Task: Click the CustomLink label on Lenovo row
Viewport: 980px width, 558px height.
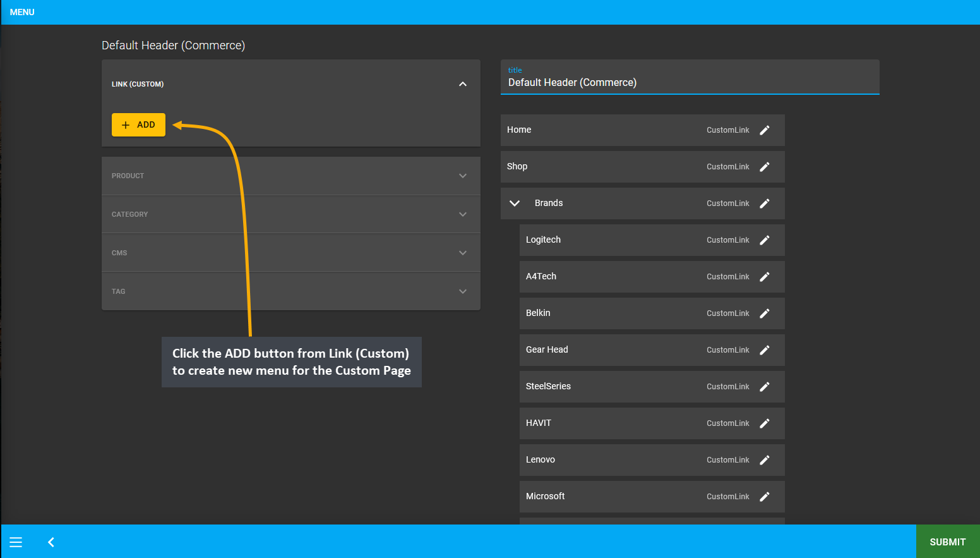Action: point(727,460)
